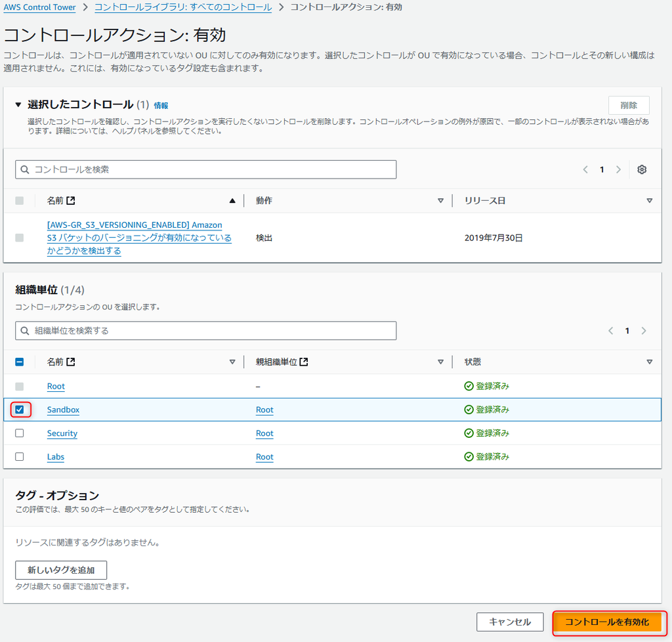Image resolution: width=672 pixels, height=642 pixels.
Task: Collapse the 選択したコントロール section triangle
Action: pos(18,104)
